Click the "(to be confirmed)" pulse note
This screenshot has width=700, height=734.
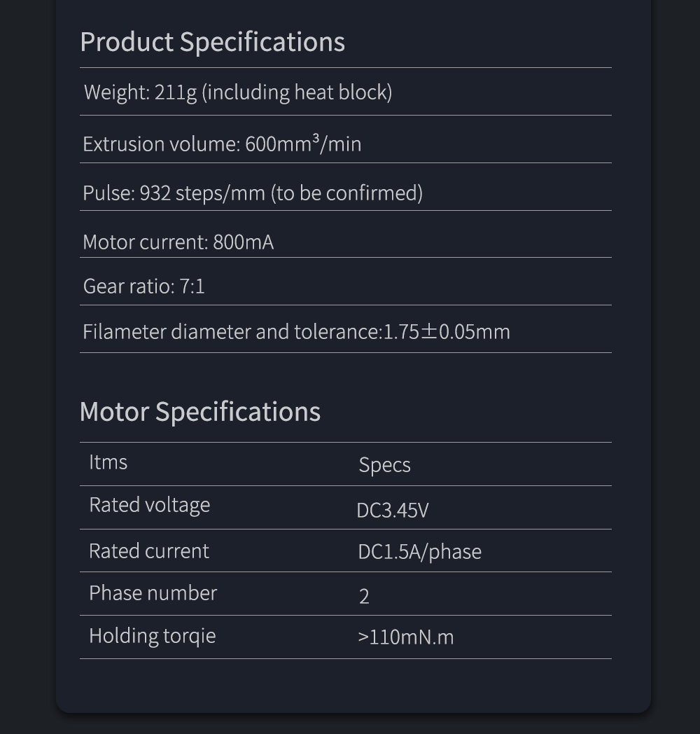[346, 193]
